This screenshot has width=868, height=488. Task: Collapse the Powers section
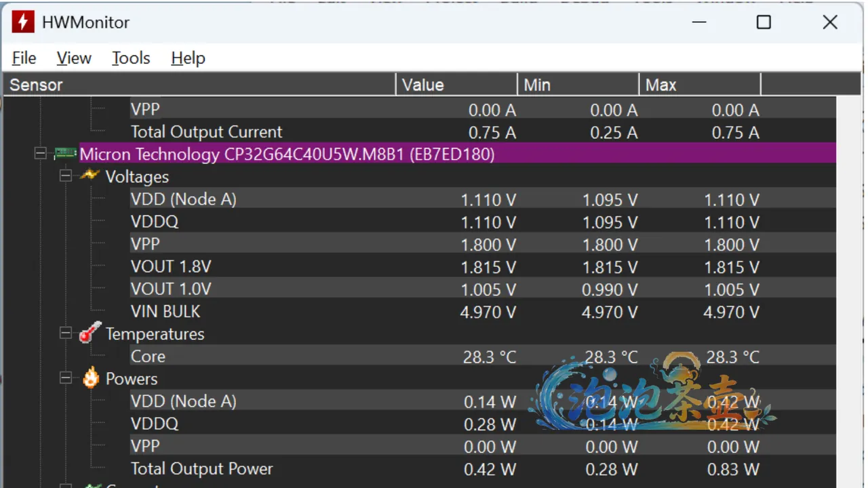click(x=65, y=378)
